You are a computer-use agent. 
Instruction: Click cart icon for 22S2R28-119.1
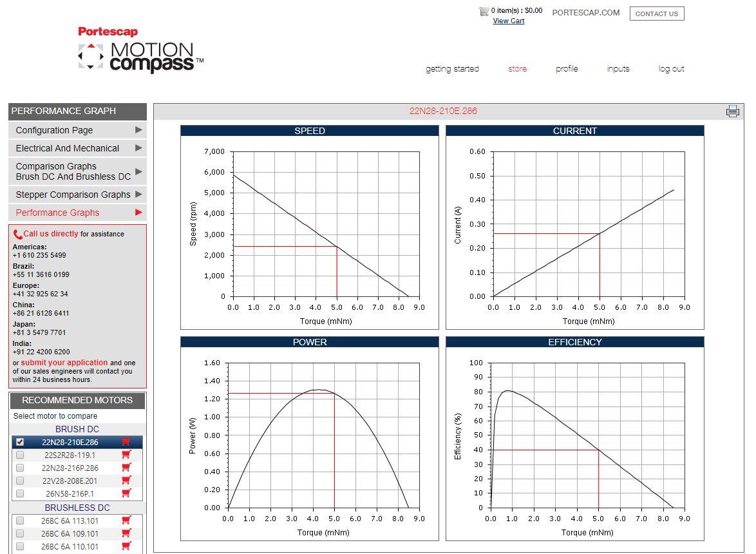126,455
